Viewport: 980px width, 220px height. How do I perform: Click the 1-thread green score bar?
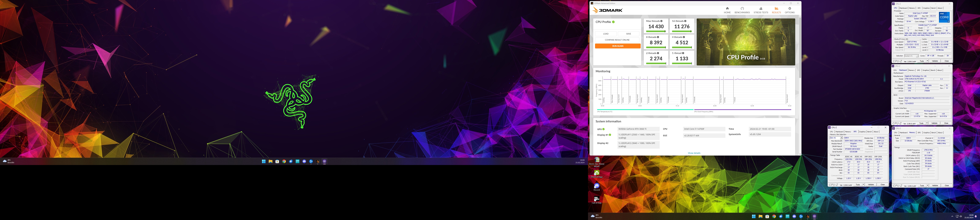coord(682,63)
